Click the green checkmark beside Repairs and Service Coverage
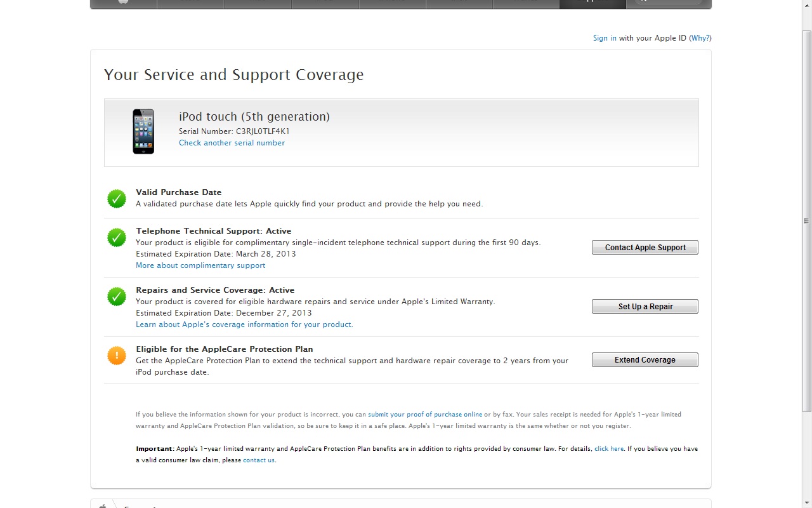Viewport: 812px width, 508px height. click(117, 297)
